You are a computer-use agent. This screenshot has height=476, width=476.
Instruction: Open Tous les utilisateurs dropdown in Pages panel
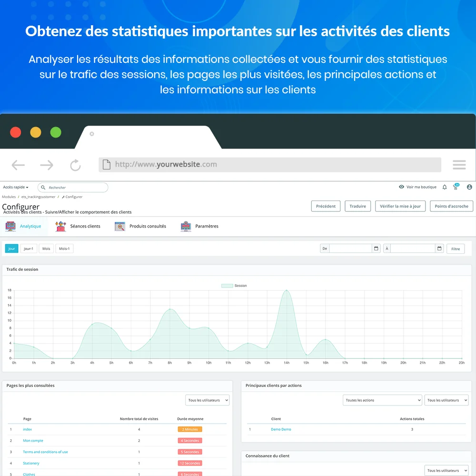point(208,400)
